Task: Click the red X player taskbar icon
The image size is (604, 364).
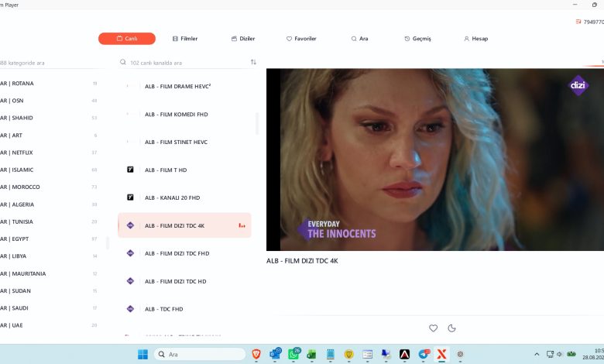Action: tap(442, 355)
